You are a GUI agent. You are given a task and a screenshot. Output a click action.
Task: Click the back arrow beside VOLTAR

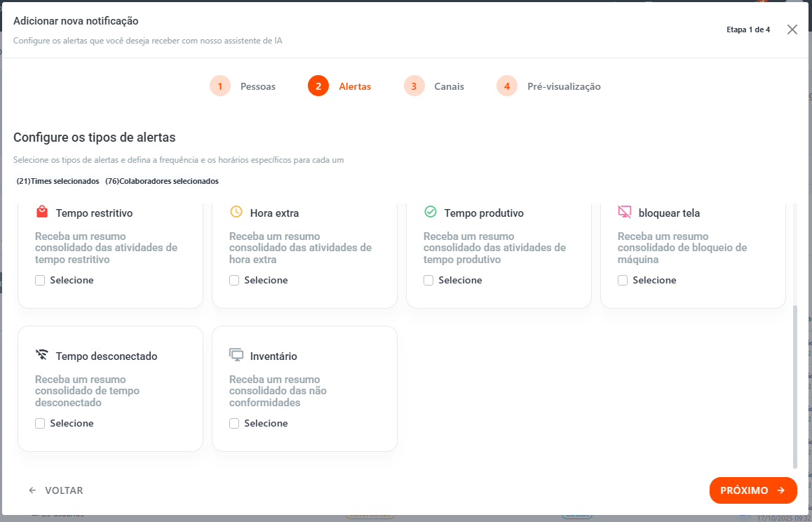32,490
